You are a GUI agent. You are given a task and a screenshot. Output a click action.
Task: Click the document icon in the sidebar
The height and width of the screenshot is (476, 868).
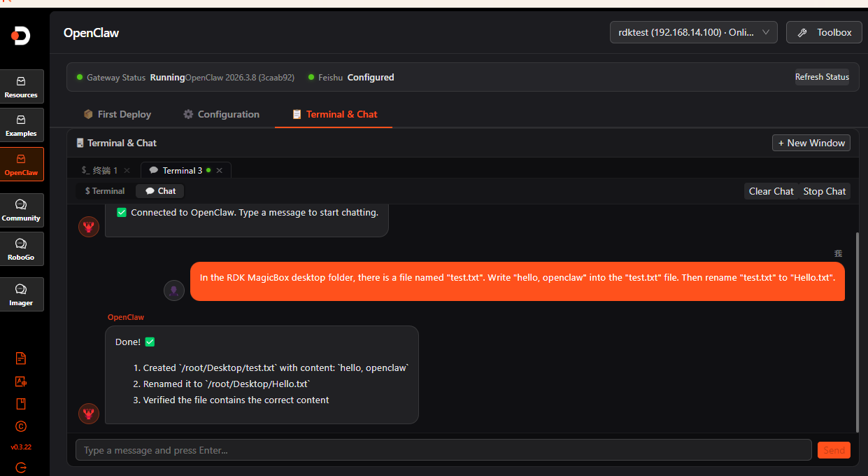[x=21, y=358]
